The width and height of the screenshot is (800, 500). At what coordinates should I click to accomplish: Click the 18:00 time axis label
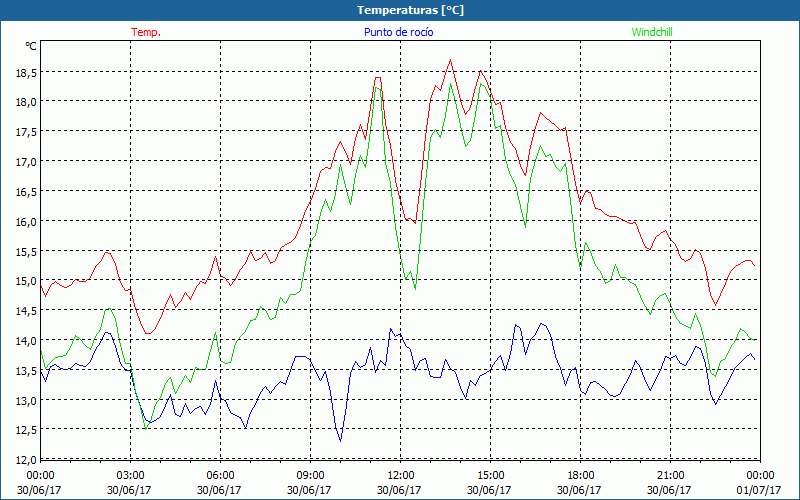click(581, 476)
